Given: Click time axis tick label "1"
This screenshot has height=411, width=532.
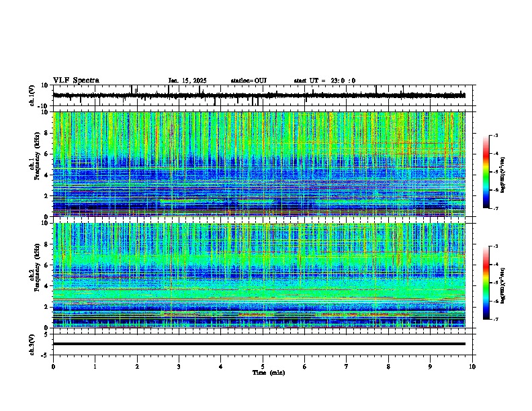Looking at the screenshot, I should [95, 367].
